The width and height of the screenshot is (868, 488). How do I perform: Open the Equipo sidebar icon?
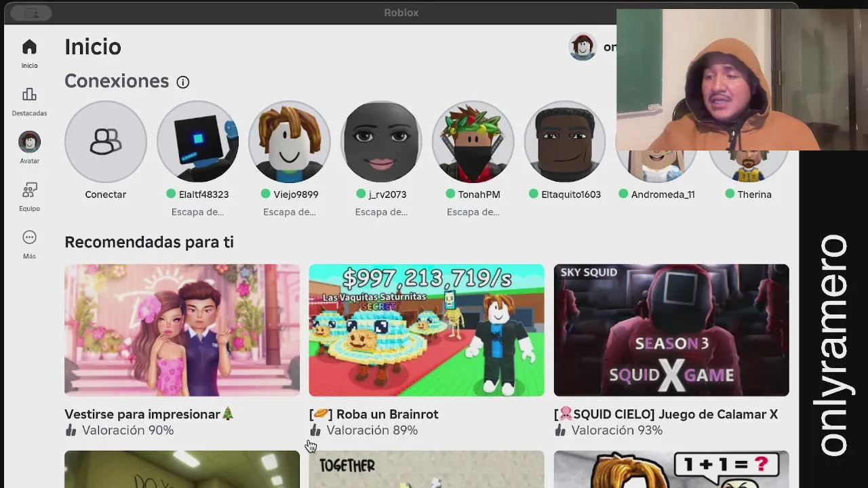29,190
